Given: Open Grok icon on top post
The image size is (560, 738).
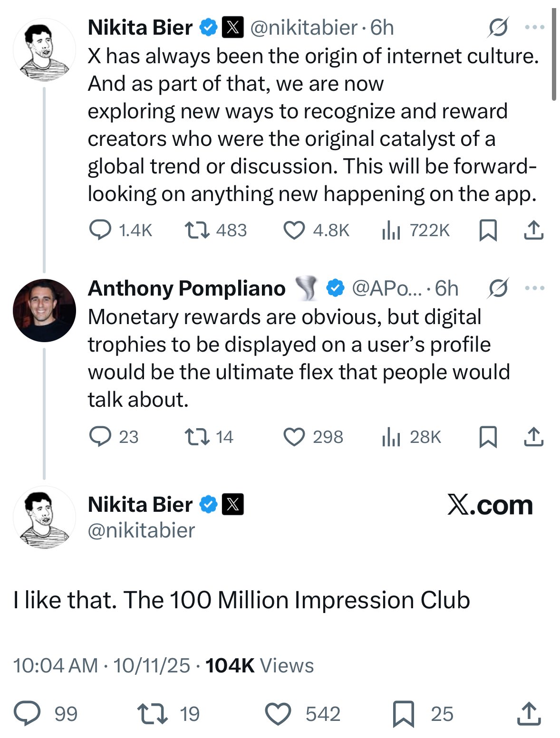Looking at the screenshot, I should (x=498, y=28).
